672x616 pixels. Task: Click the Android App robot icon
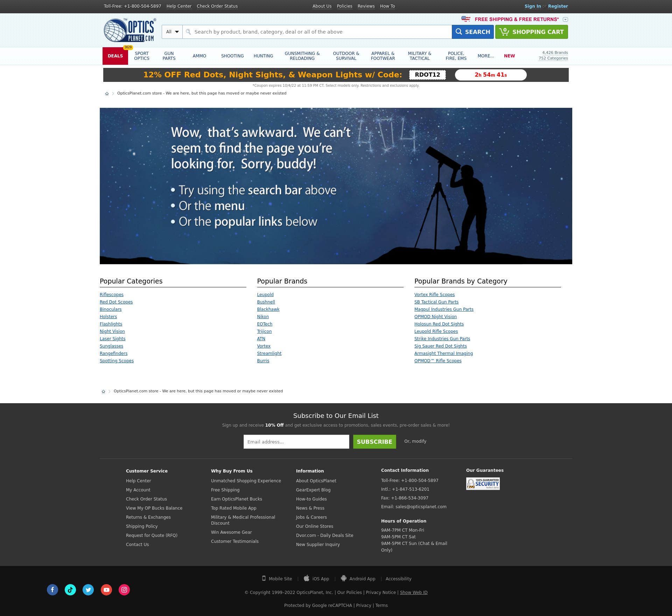click(x=344, y=578)
